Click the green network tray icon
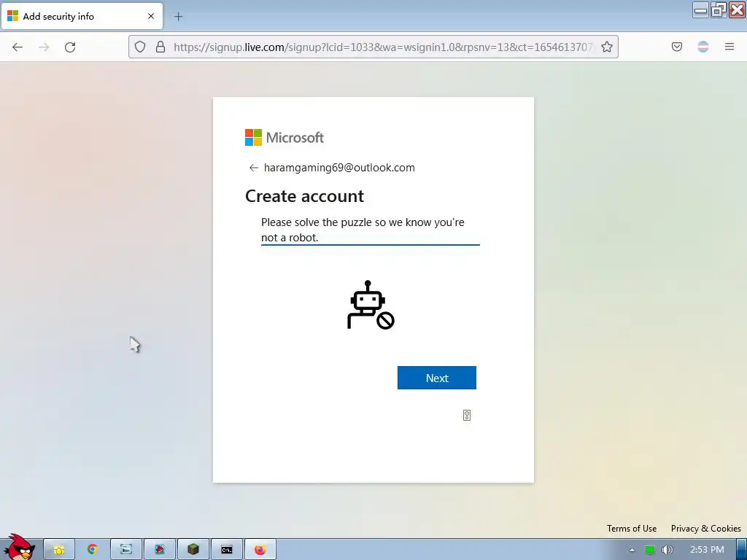The width and height of the screenshot is (747, 560). coord(649,550)
